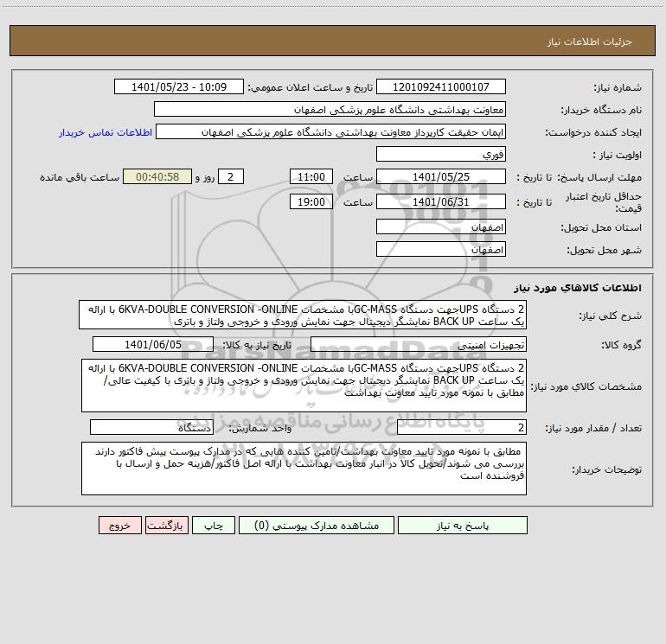666x644 pixels.
Task: Click the شرح کلی نیاز label
Action: pos(611,316)
